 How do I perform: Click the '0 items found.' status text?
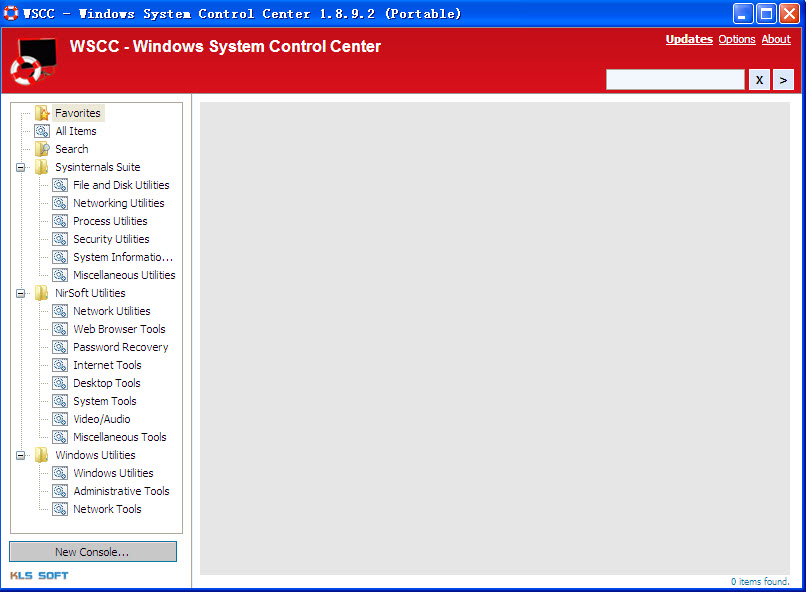tap(760, 581)
